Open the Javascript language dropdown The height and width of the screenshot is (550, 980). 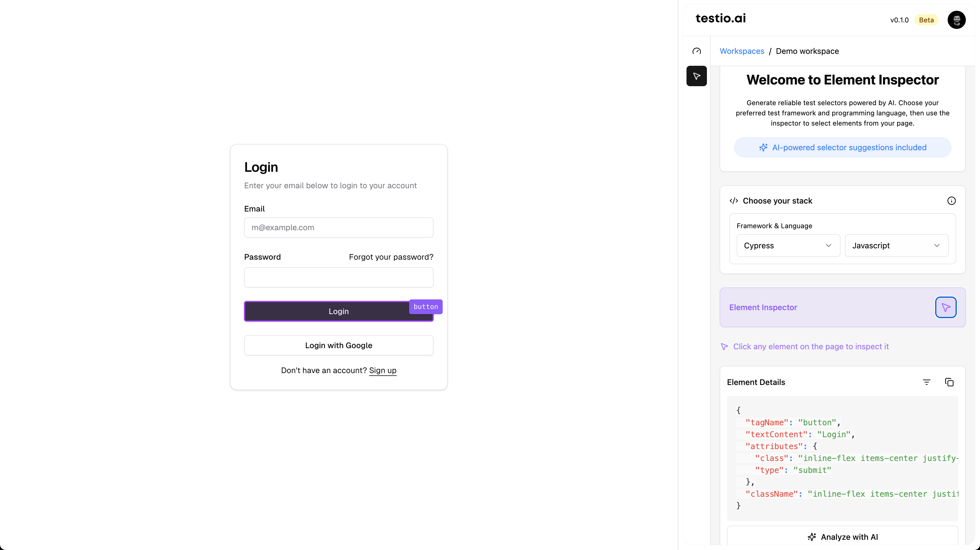(897, 245)
